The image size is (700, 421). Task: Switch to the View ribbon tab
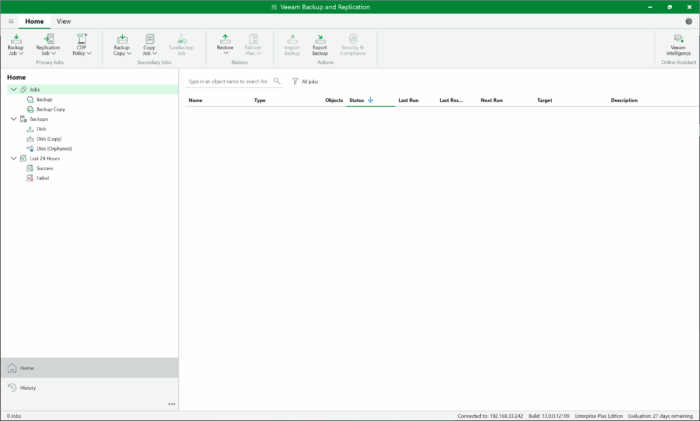[63, 21]
